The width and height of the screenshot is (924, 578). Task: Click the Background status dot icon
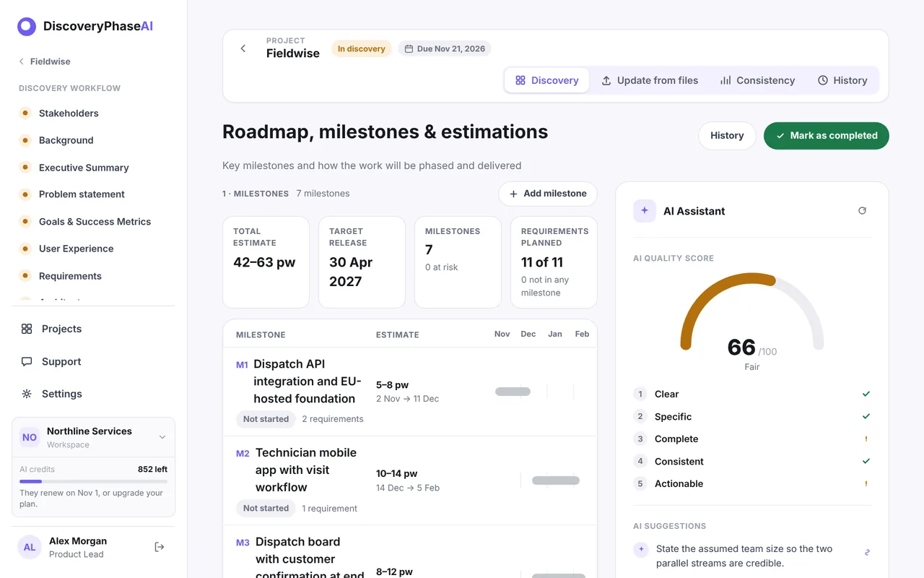(x=25, y=140)
